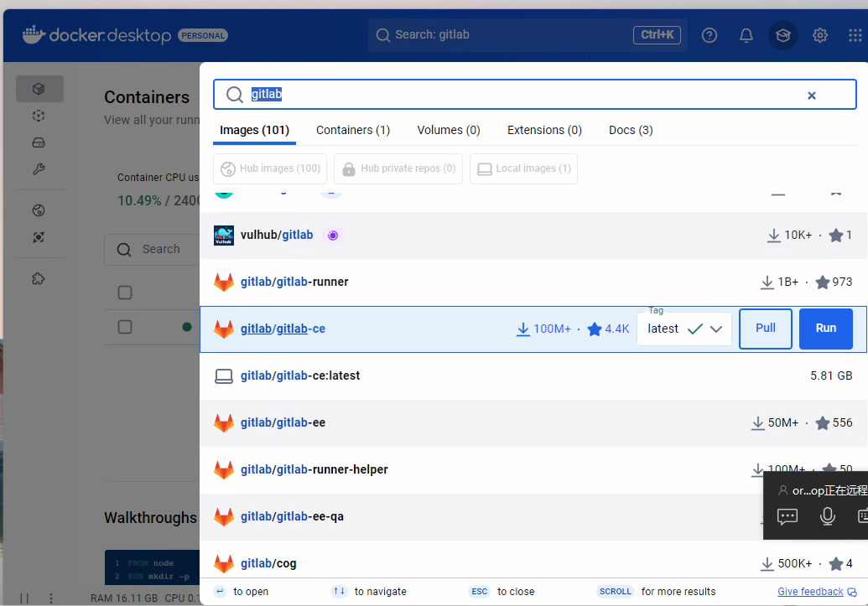868x606 pixels.
Task: Open the three-dot menu in bottom status bar
Action: [51, 598]
